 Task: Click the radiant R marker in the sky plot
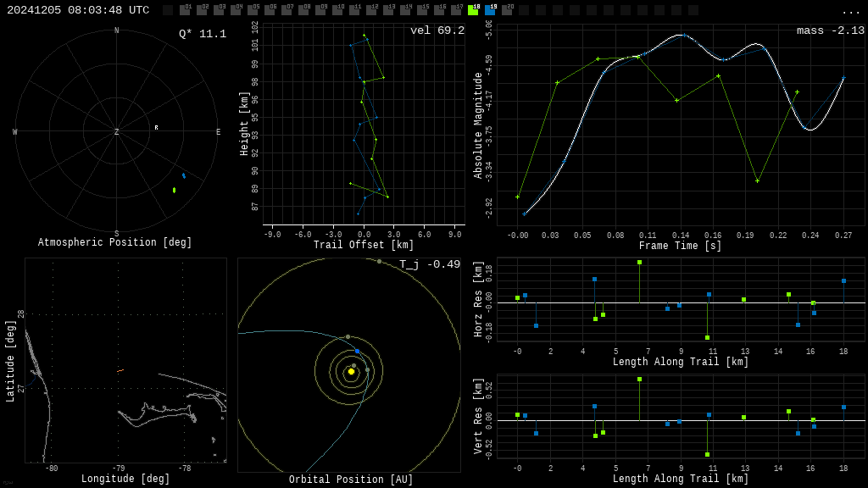[x=156, y=128]
